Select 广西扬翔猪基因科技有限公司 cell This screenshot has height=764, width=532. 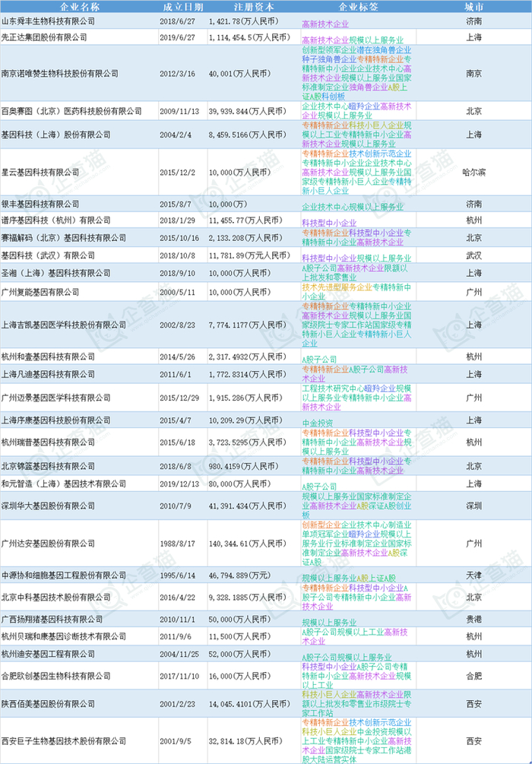click(52, 620)
